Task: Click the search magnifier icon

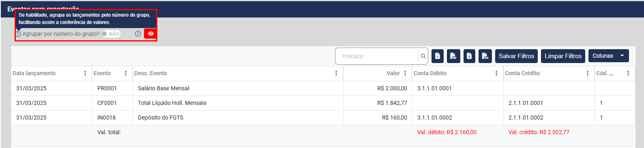Action: [423, 56]
